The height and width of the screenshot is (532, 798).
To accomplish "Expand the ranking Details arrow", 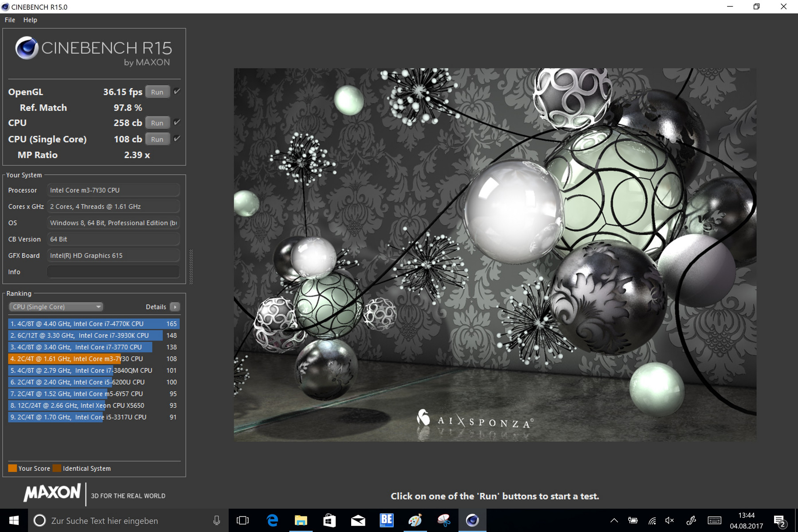I will [x=175, y=307].
